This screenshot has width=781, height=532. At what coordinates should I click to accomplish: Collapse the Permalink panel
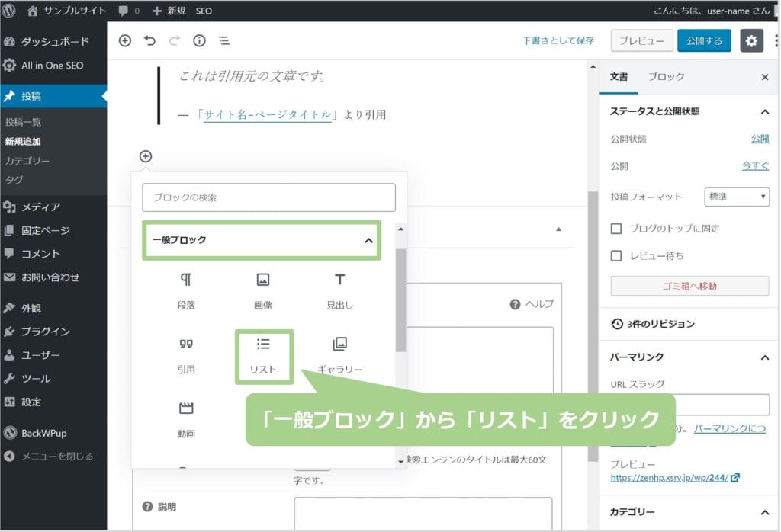(x=764, y=357)
